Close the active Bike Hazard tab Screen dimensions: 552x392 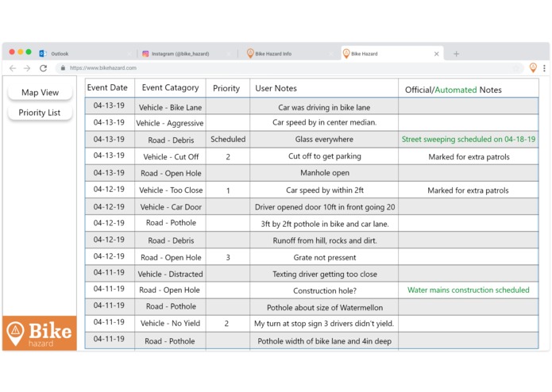[437, 54]
